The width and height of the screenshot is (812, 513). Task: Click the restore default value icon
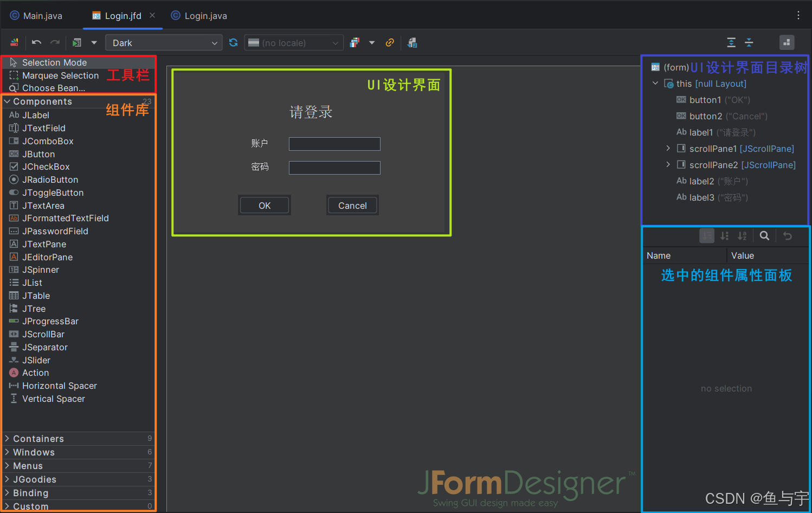[x=787, y=236]
